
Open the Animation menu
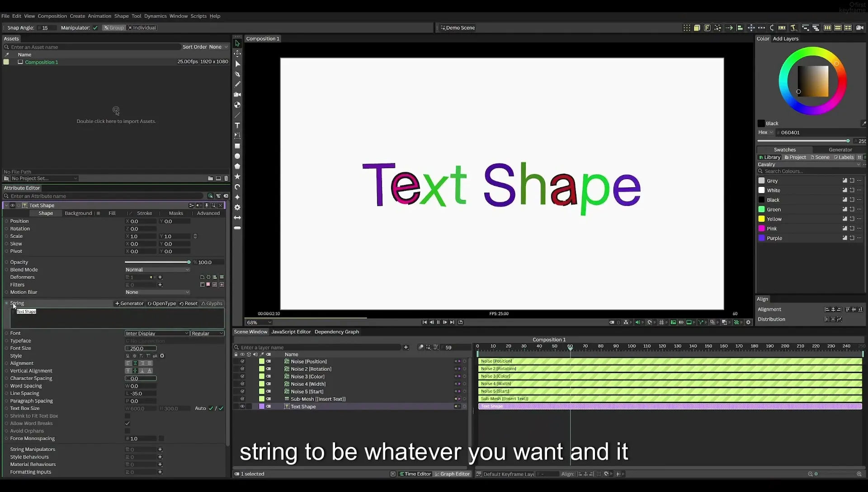pyautogui.click(x=99, y=16)
